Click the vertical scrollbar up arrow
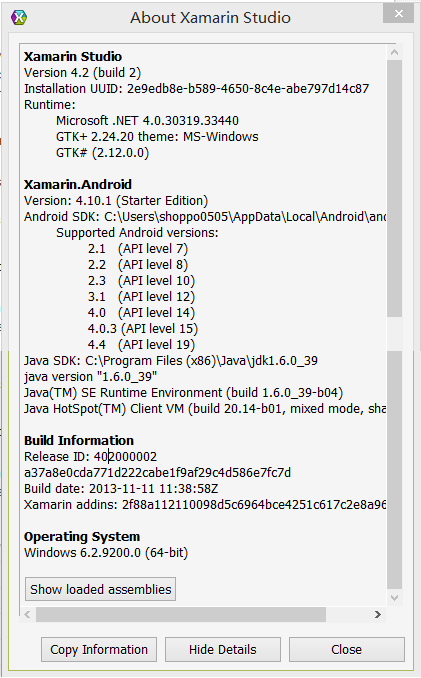The height and width of the screenshot is (678, 421). click(x=394, y=52)
